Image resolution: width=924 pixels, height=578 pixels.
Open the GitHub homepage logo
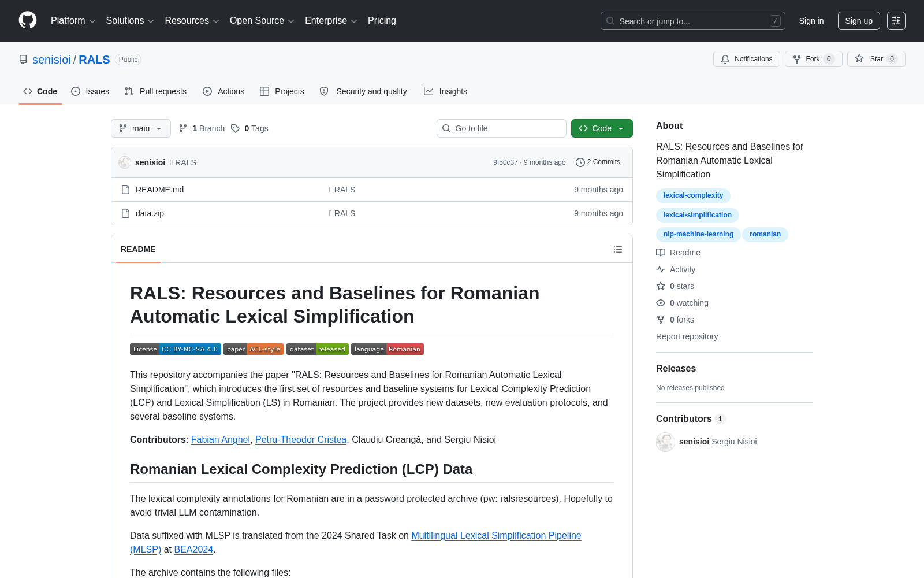pos(28,20)
